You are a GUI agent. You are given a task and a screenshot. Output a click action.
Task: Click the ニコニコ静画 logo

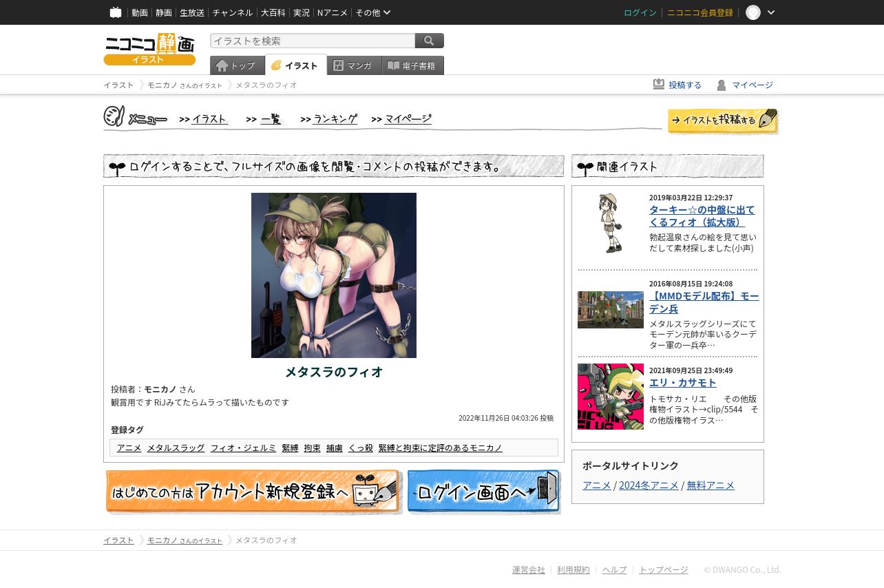[149, 50]
